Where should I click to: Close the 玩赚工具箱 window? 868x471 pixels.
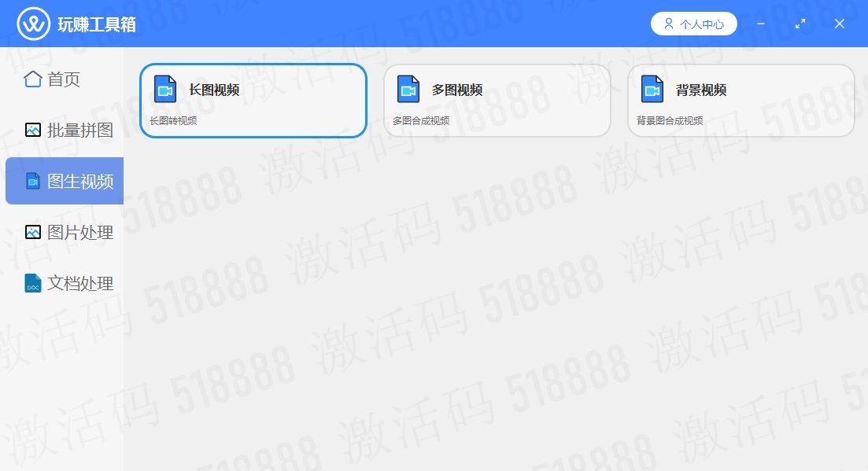(840, 24)
